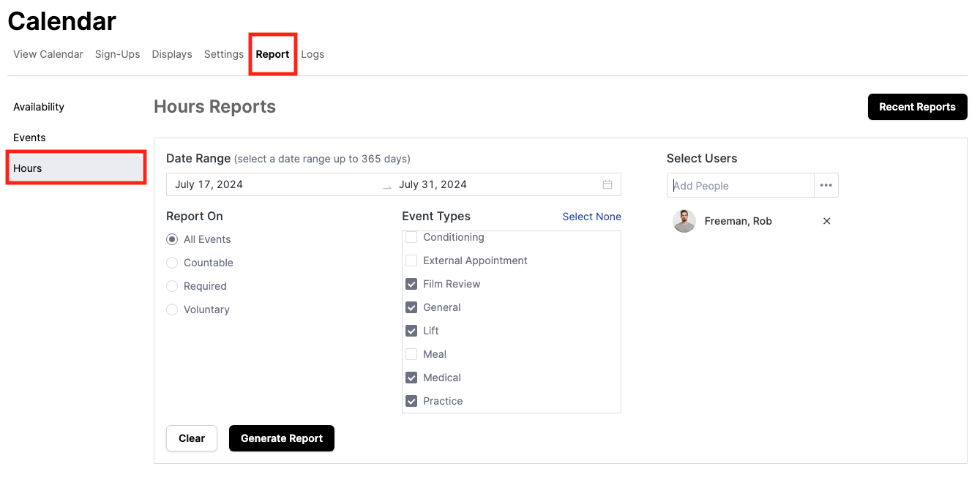This screenshot has height=480, width=980.
Task: Click the three-dots menu beside Add People
Action: click(826, 185)
